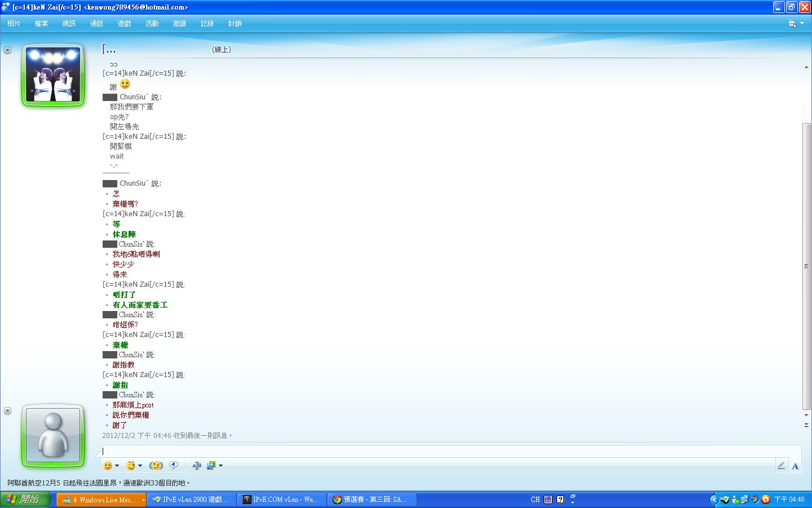Click the background picture icon
The image size is (812, 508).
click(211, 466)
